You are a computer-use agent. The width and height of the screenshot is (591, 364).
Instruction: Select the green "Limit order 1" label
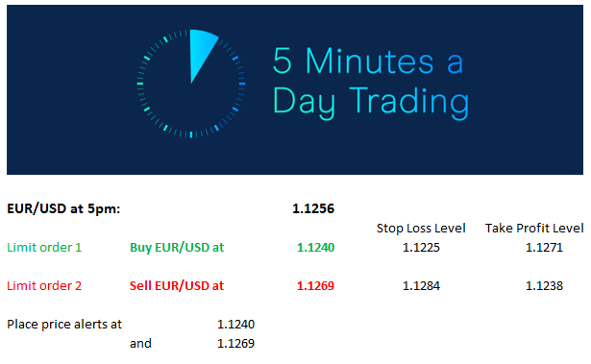(44, 247)
